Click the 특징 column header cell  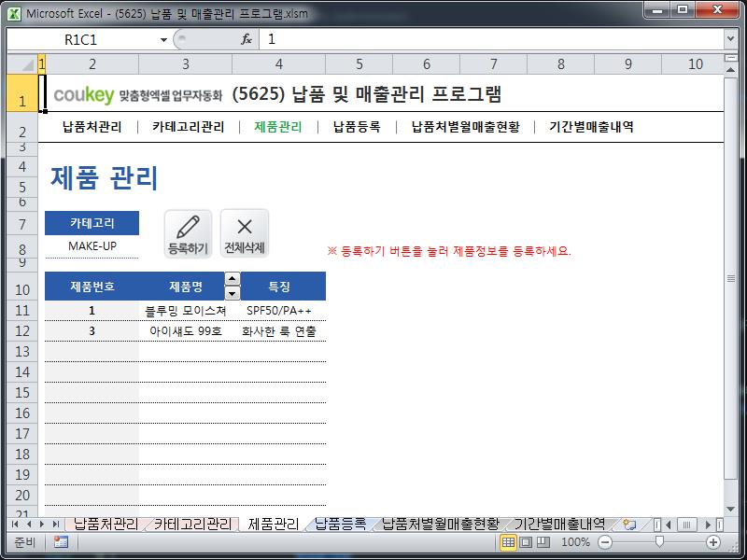point(278,287)
